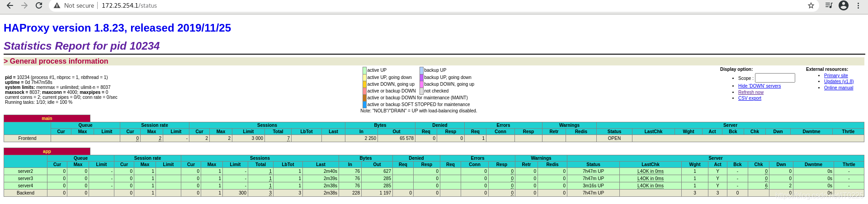Click Backend bytes out 1 197

coord(385,193)
